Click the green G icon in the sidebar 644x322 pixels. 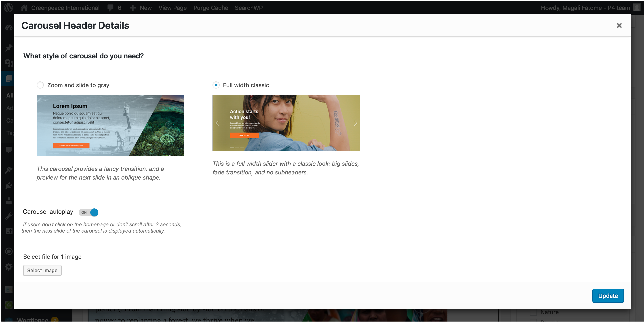coord(9,305)
